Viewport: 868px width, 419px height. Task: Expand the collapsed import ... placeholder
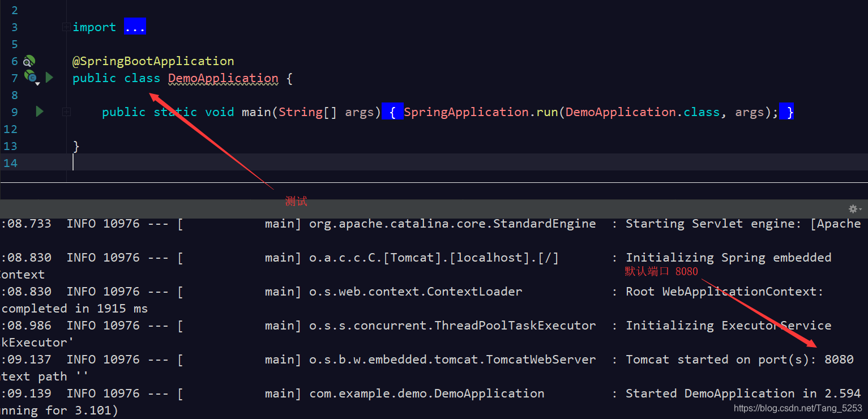(135, 27)
